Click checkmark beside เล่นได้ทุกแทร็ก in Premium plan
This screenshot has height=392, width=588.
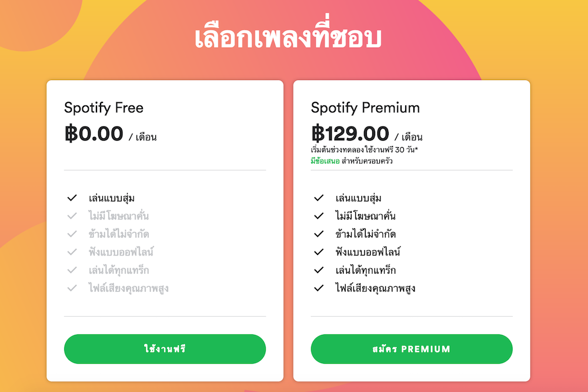tap(319, 270)
